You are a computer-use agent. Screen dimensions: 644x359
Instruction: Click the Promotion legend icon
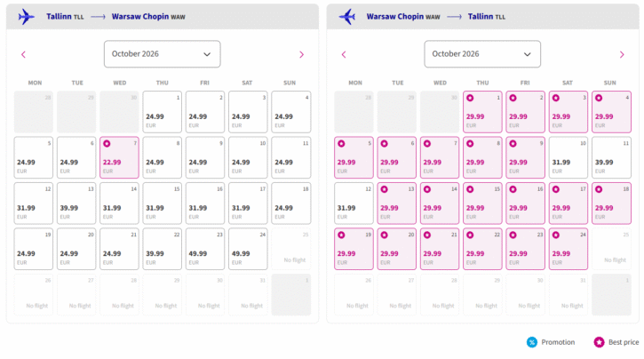tap(531, 342)
